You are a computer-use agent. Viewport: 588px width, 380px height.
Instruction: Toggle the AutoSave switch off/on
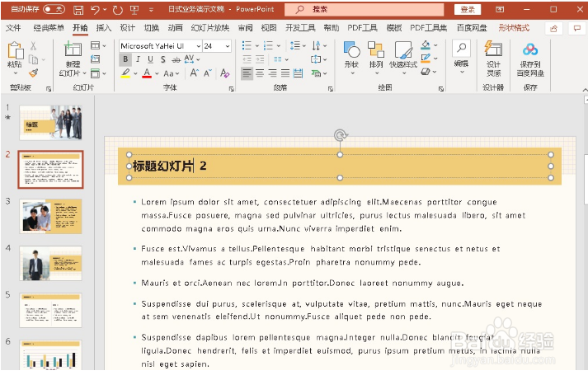point(54,9)
